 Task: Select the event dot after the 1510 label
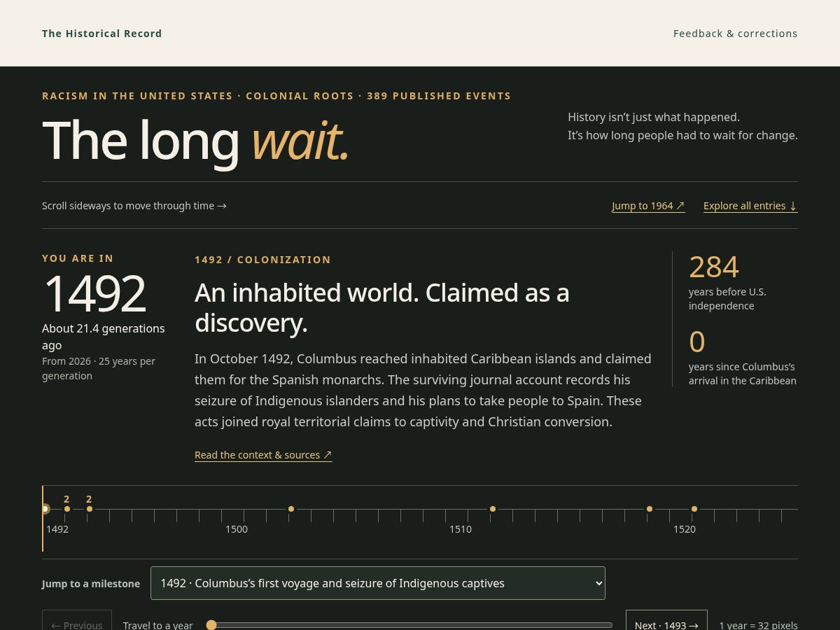(493, 509)
